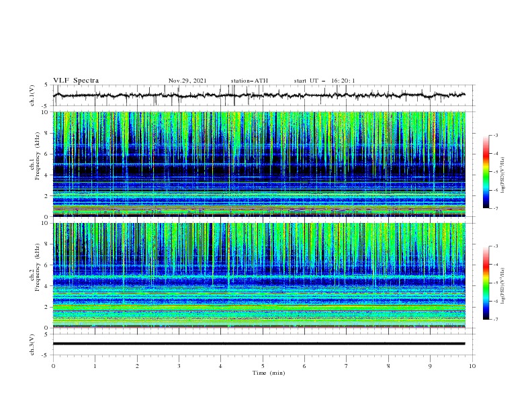
Task: Click time axis tick label "2"
Action: [137, 366]
